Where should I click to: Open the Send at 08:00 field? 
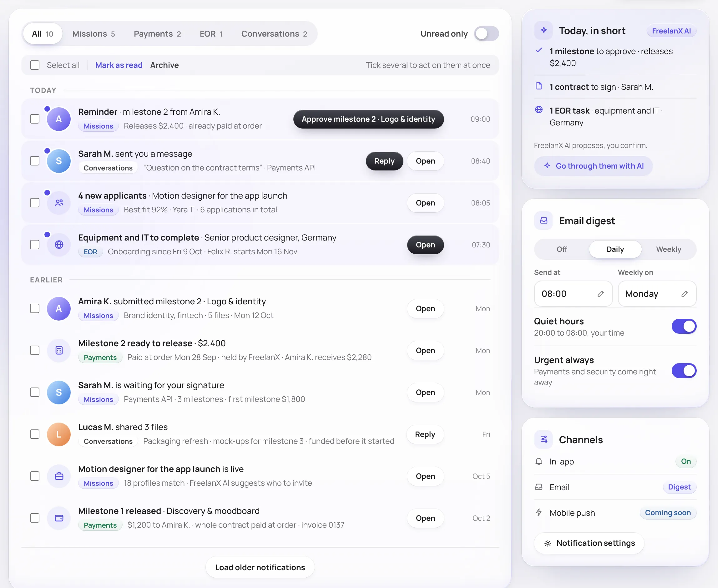573,294
